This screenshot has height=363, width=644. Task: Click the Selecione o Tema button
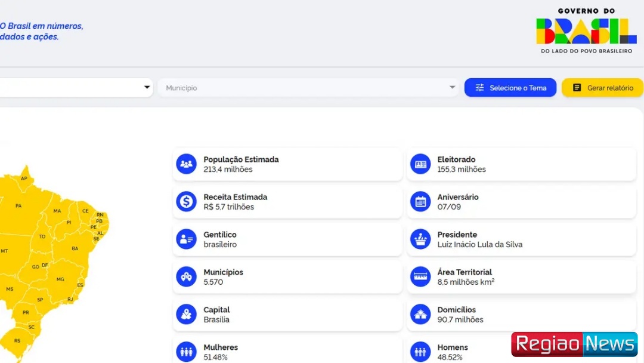[x=510, y=88]
